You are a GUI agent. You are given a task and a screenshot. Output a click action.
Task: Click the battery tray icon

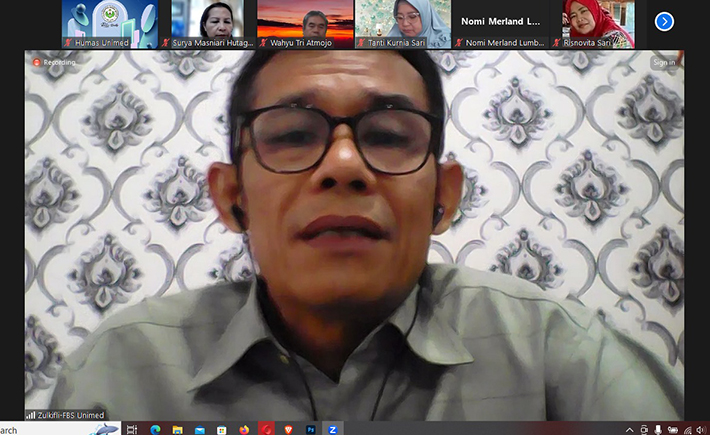(672, 430)
